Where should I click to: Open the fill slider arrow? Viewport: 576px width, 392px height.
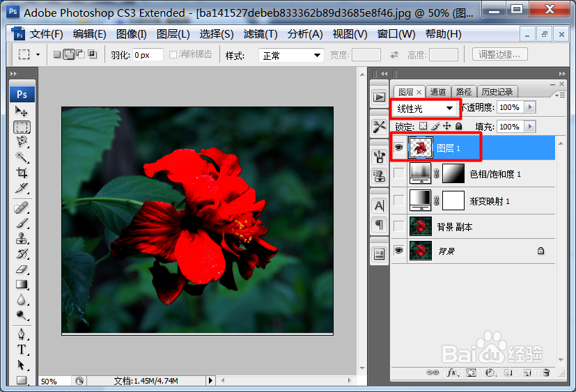coord(530,127)
